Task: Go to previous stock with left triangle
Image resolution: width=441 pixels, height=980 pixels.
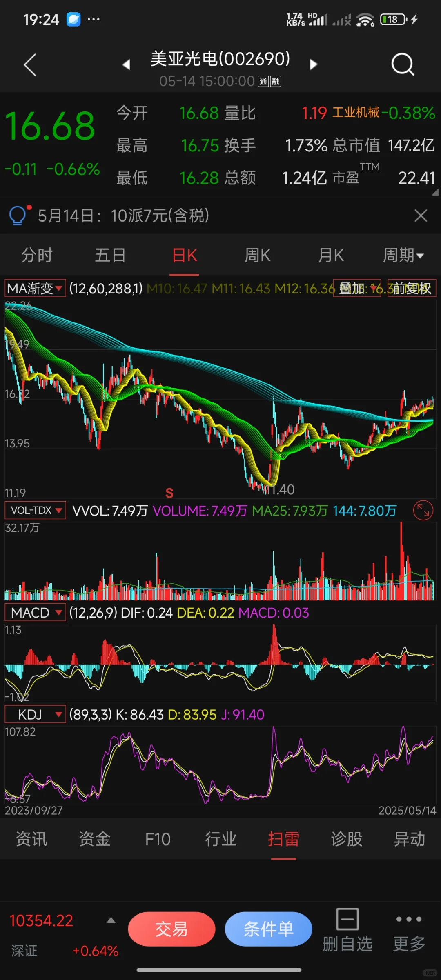Action: click(127, 64)
